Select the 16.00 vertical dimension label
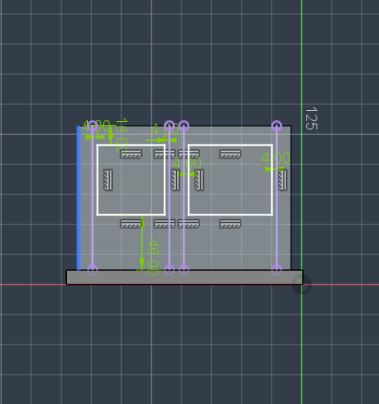This screenshot has height=404, width=379. pos(122,135)
